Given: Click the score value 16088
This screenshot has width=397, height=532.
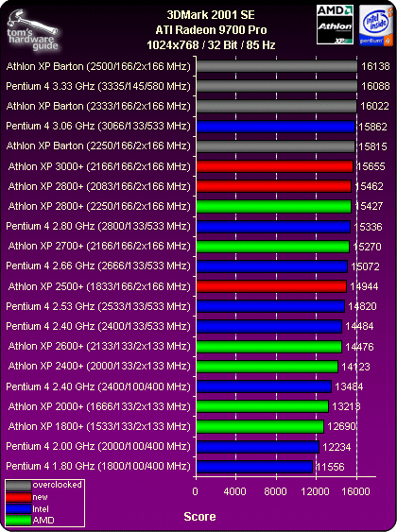Looking at the screenshot, I should (x=375, y=86).
